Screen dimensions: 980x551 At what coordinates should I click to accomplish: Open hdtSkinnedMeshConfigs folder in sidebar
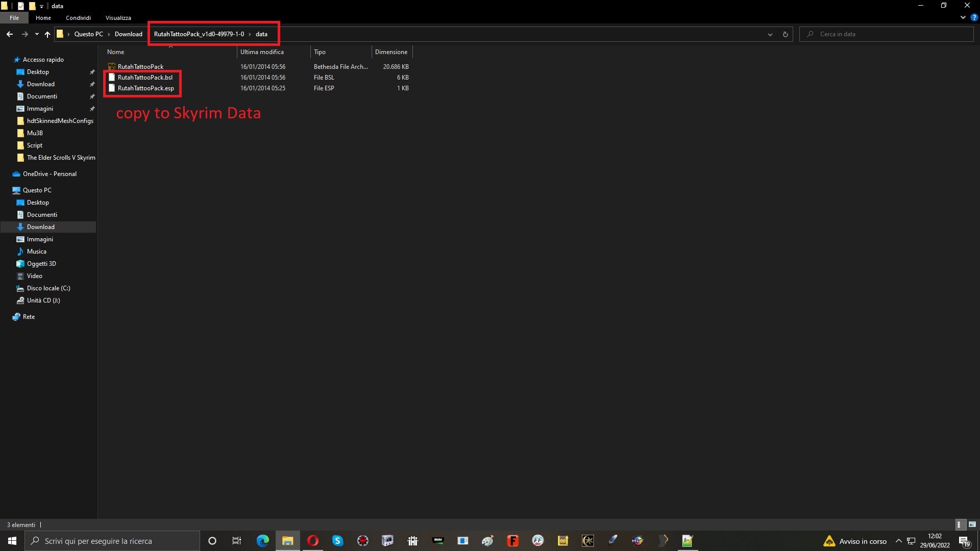point(60,121)
